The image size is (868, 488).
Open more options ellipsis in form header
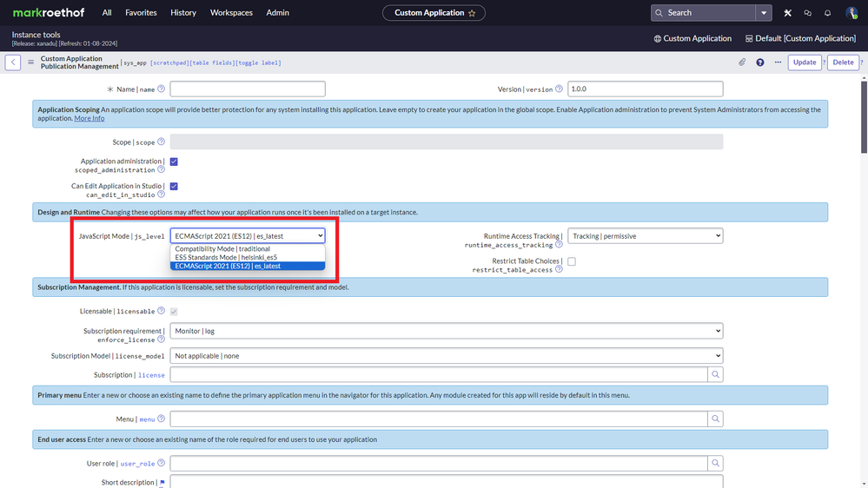tap(778, 63)
